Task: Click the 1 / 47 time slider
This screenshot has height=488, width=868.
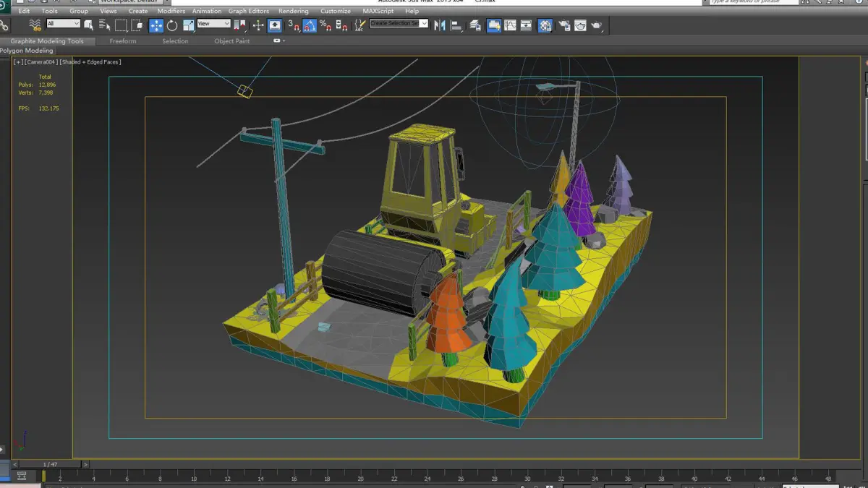Action: pyautogui.click(x=50, y=464)
